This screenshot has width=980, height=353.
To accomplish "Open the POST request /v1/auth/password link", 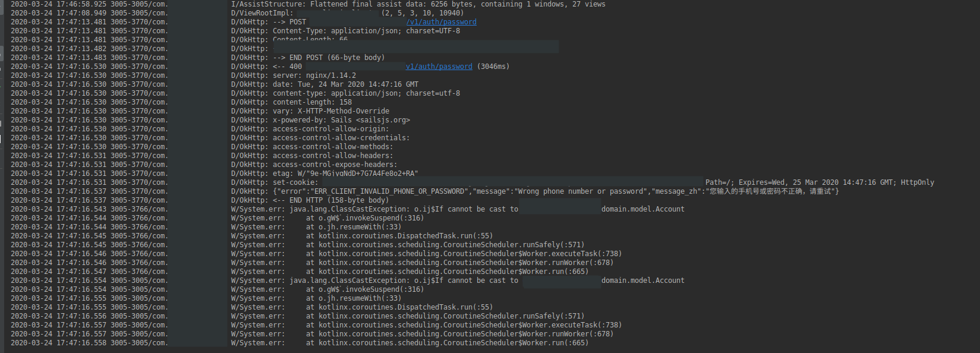I will [x=441, y=22].
